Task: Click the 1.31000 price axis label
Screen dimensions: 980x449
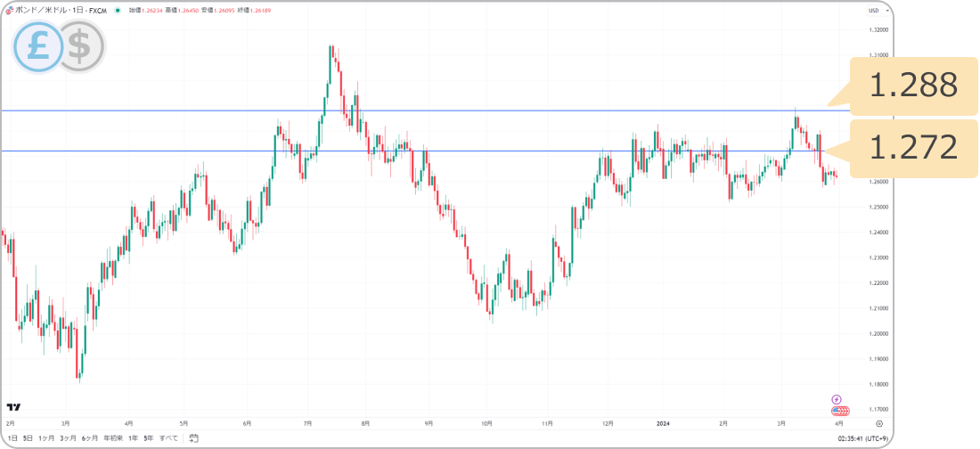Action: click(x=879, y=55)
